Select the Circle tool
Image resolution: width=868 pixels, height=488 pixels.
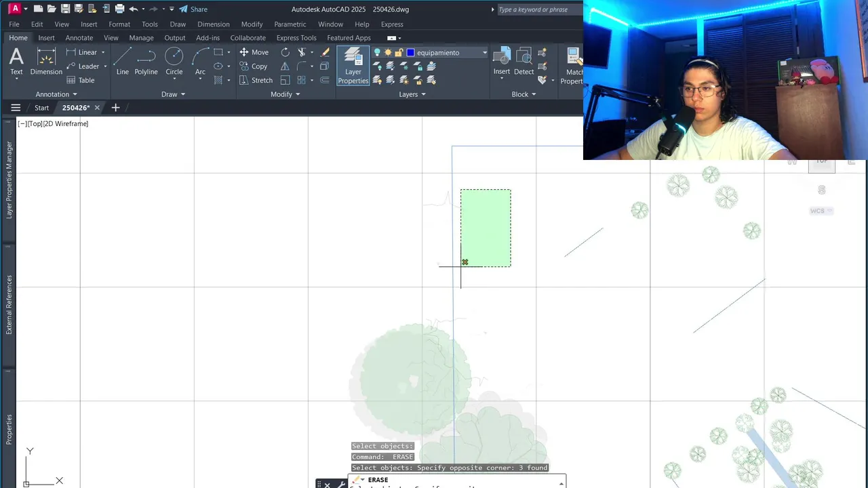click(x=174, y=61)
